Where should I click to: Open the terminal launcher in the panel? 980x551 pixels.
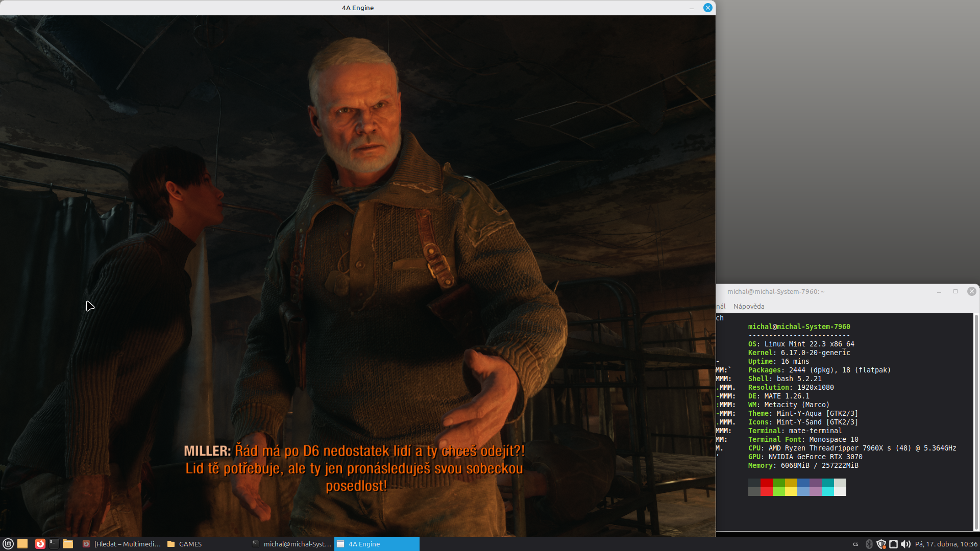tap(54, 544)
